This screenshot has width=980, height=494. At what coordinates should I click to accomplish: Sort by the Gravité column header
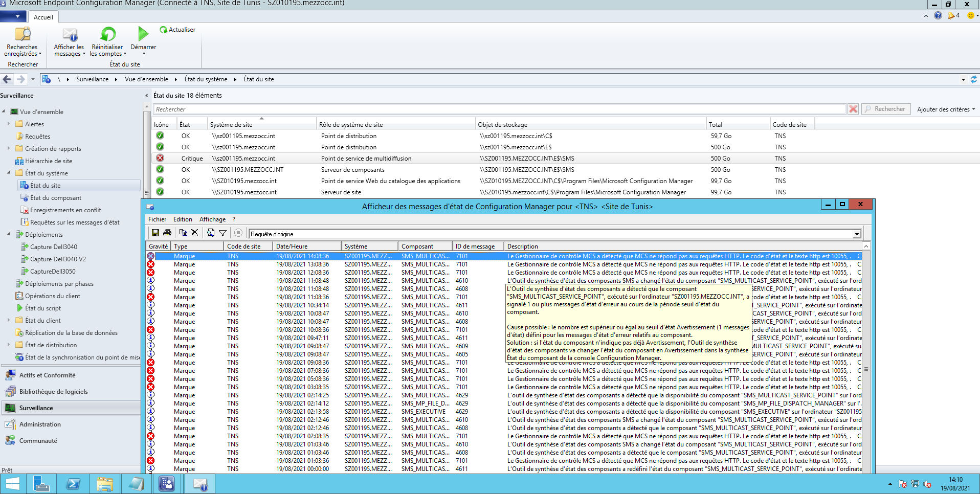(x=158, y=246)
